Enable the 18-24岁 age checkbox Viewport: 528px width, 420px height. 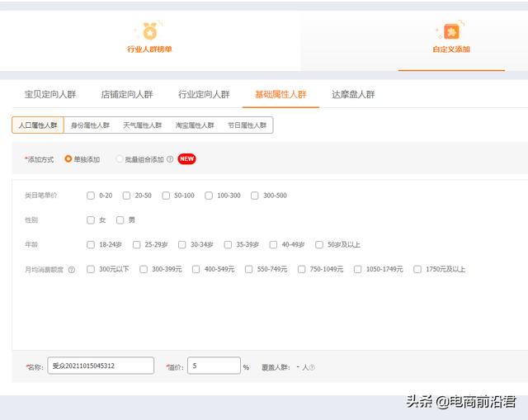pyautogui.click(x=91, y=245)
